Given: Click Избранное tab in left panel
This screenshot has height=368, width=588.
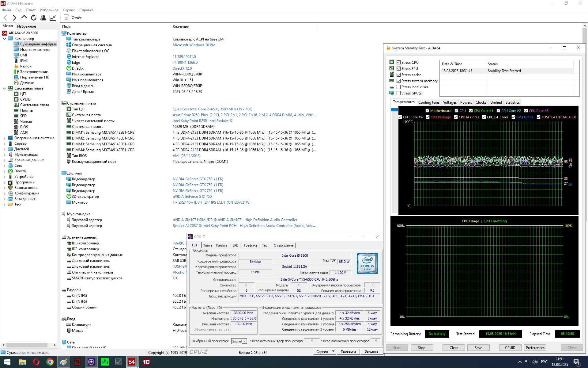Looking at the screenshot, I should click(26, 26).
